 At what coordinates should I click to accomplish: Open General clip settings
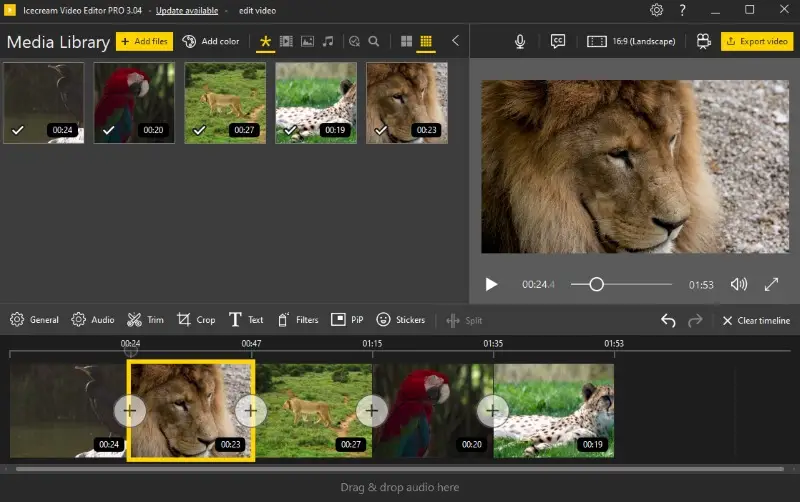click(34, 320)
